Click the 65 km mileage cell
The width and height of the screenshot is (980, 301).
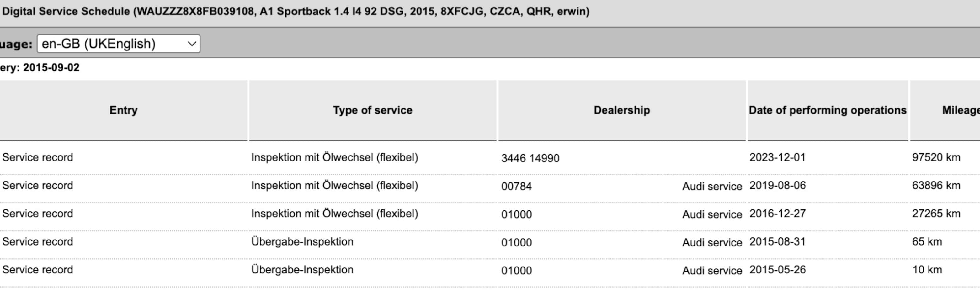pos(927,242)
